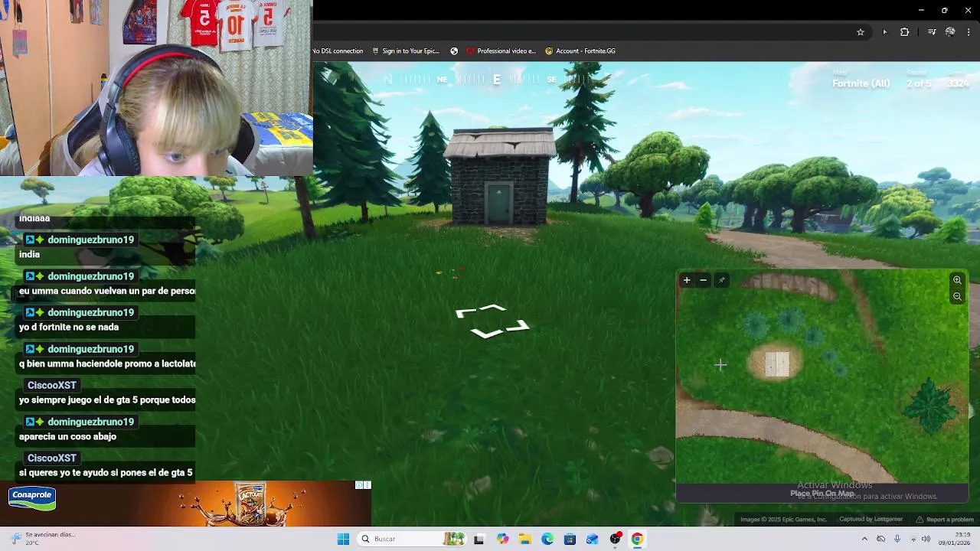The width and height of the screenshot is (980, 551).
Task: Show hidden system tray icons
Action: tap(864, 539)
